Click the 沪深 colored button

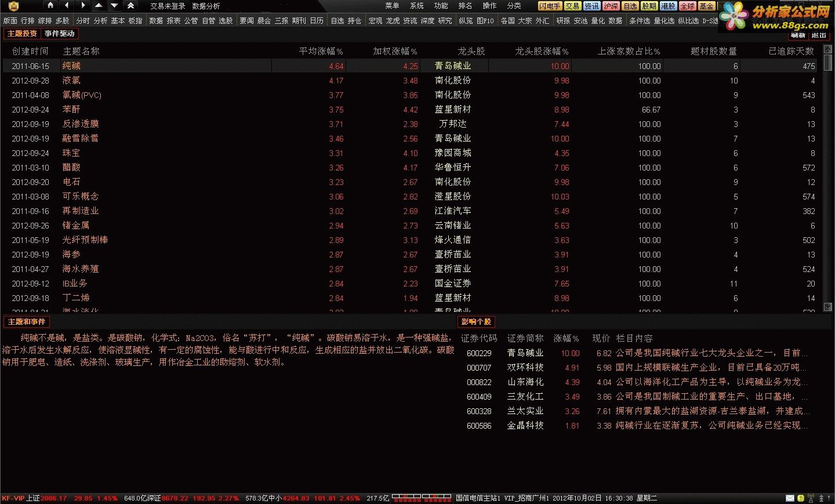pos(611,6)
